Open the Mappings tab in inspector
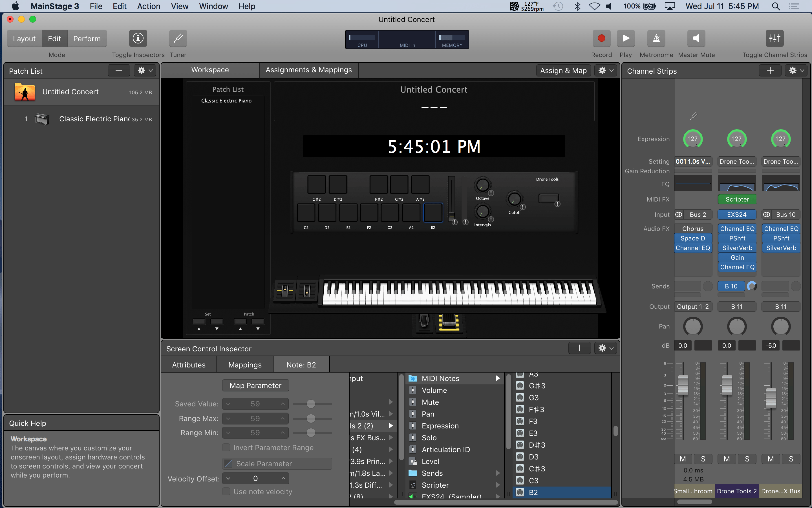The height and width of the screenshot is (508, 812). tap(245, 365)
